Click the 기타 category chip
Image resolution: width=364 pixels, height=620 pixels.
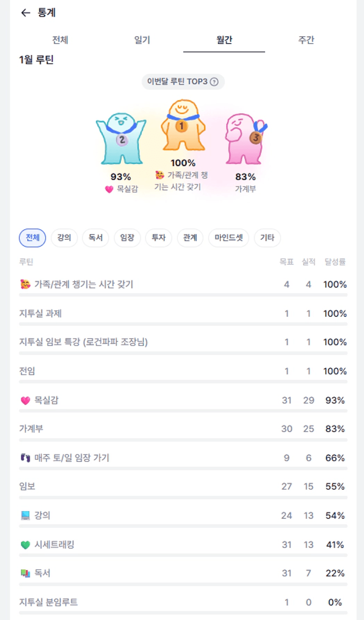tap(267, 238)
